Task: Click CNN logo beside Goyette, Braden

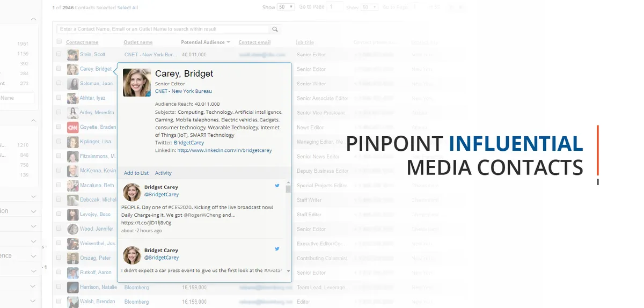Action: coord(72,127)
